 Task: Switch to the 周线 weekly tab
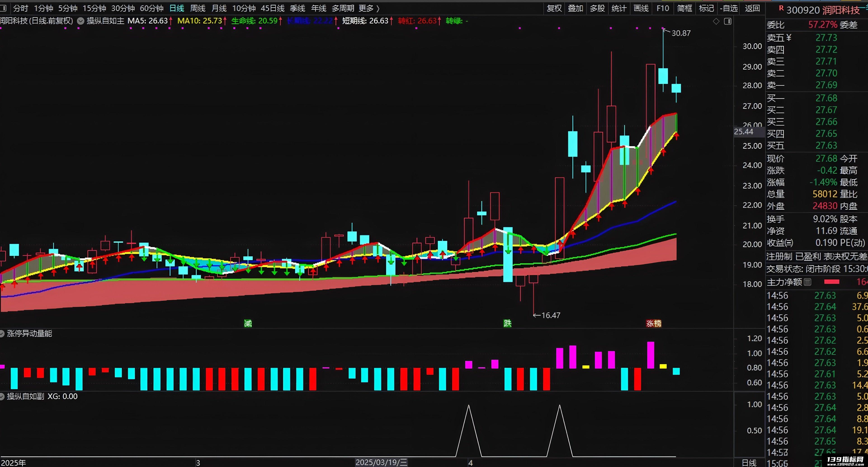pos(198,8)
